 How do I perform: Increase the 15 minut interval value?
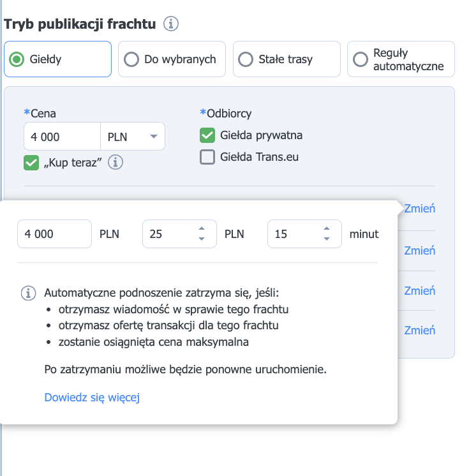327,228
